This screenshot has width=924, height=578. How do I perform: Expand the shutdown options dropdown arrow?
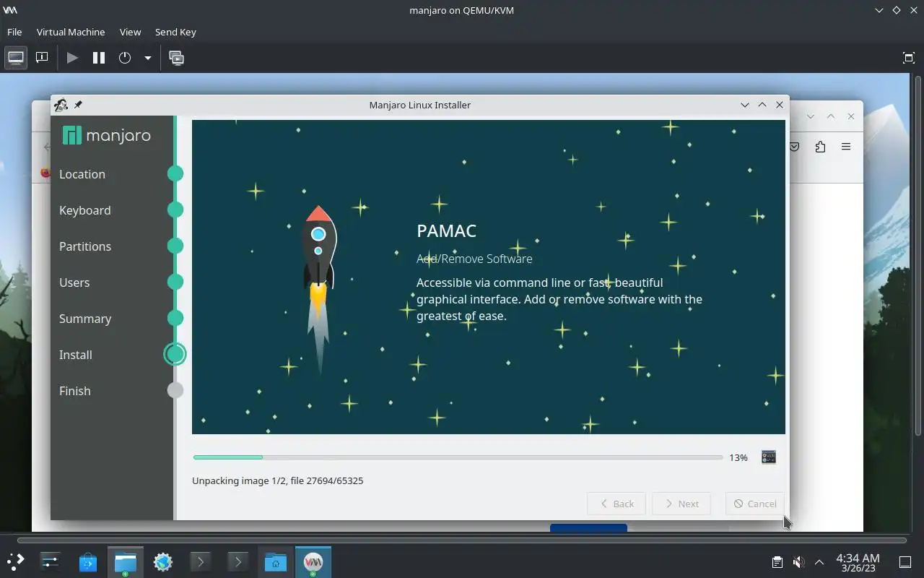(147, 58)
